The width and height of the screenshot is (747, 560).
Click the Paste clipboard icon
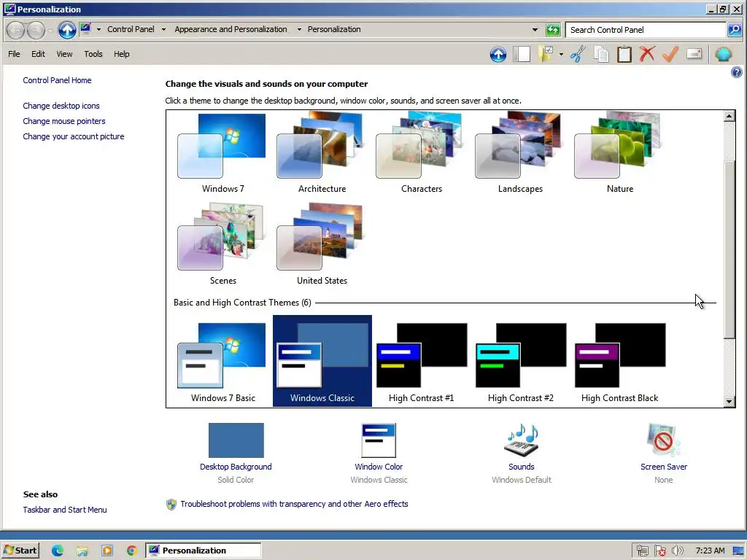[x=624, y=54]
